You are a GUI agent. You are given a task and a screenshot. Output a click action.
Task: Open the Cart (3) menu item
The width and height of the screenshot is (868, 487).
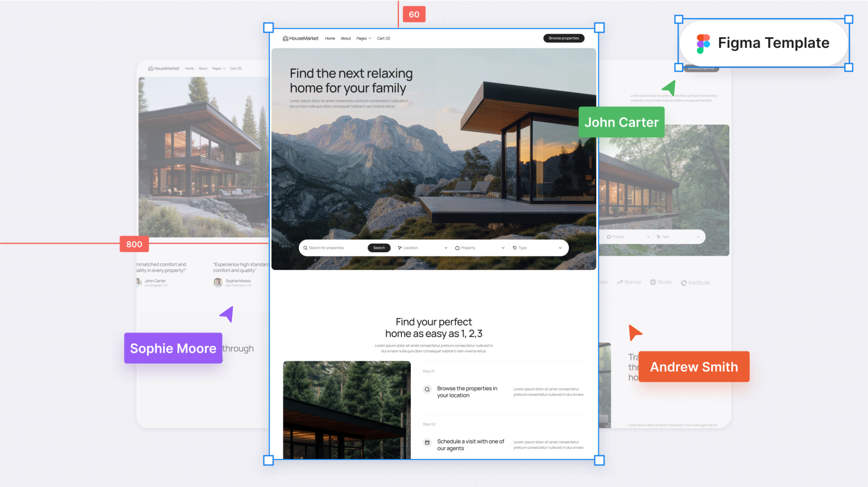pyautogui.click(x=383, y=38)
